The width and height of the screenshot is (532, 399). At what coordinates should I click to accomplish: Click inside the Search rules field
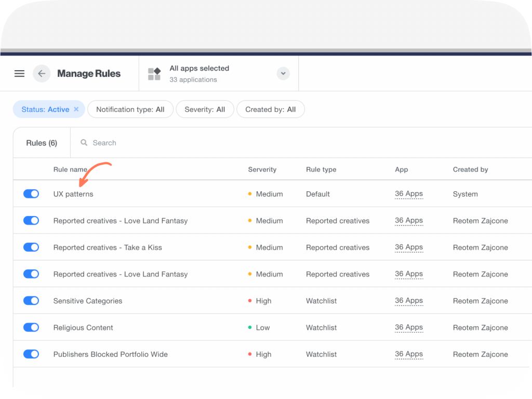pos(130,142)
